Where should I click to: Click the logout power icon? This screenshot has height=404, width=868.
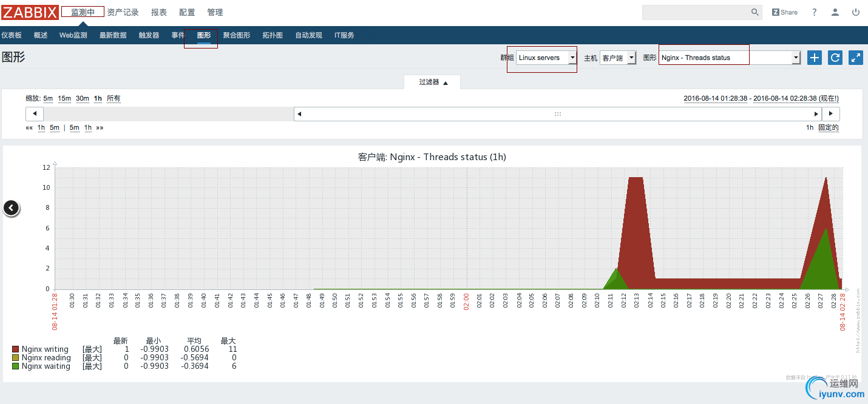point(856,12)
